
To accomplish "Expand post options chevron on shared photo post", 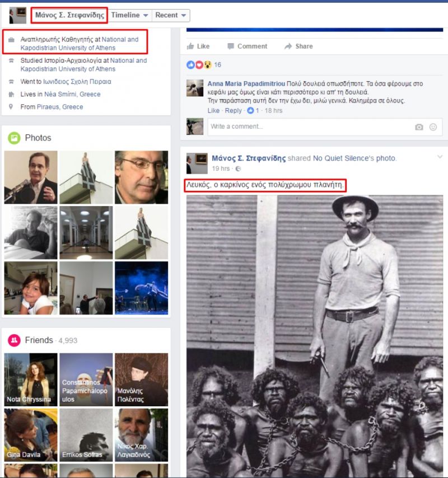I will pyautogui.click(x=439, y=157).
